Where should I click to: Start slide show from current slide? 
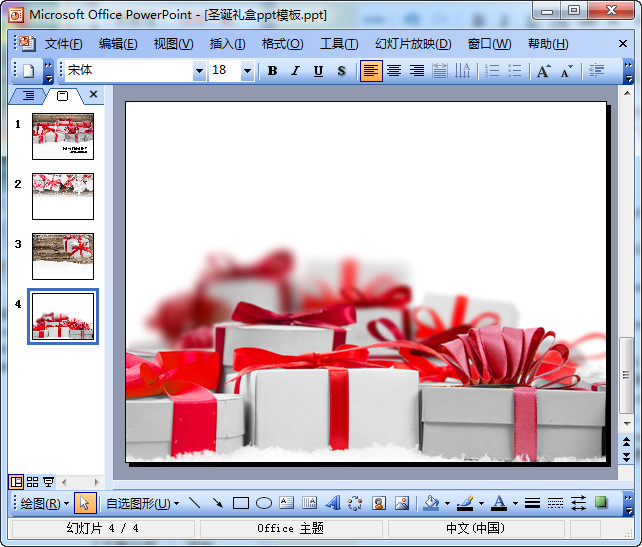(x=49, y=482)
